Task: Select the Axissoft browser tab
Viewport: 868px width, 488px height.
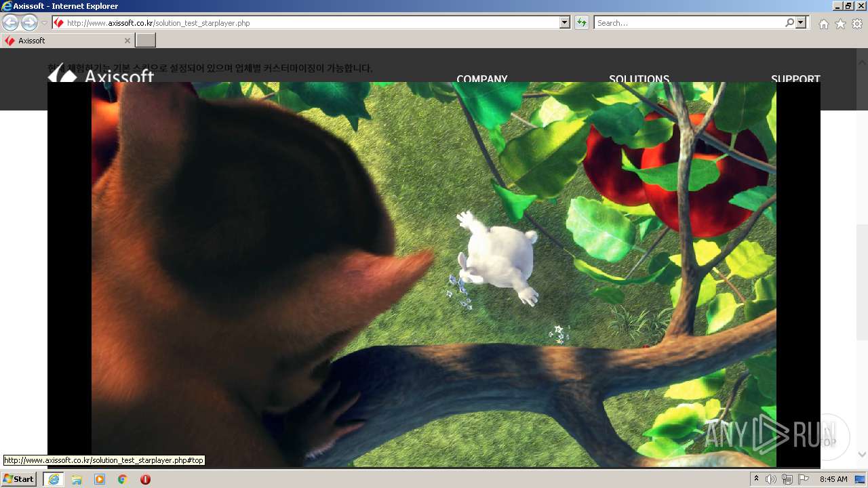Action: [x=66, y=41]
